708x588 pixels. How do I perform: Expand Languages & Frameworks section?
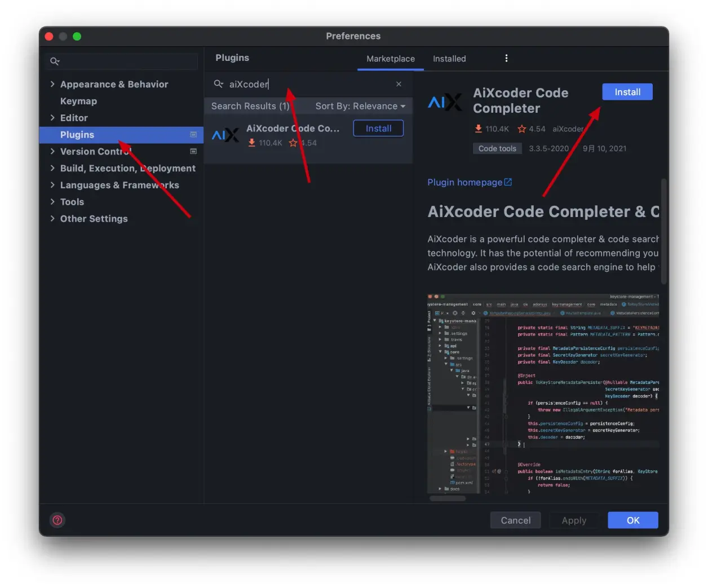[x=52, y=185]
